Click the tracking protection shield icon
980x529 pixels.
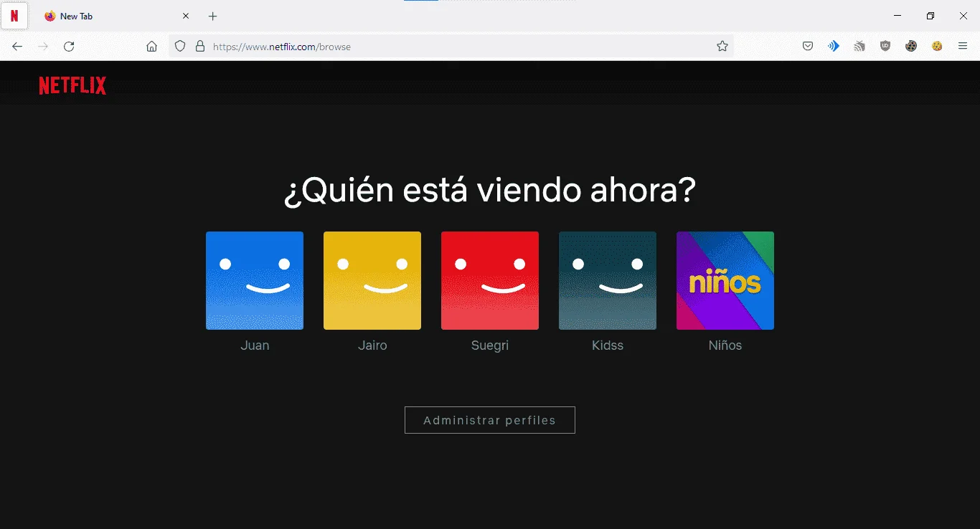[180, 47]
